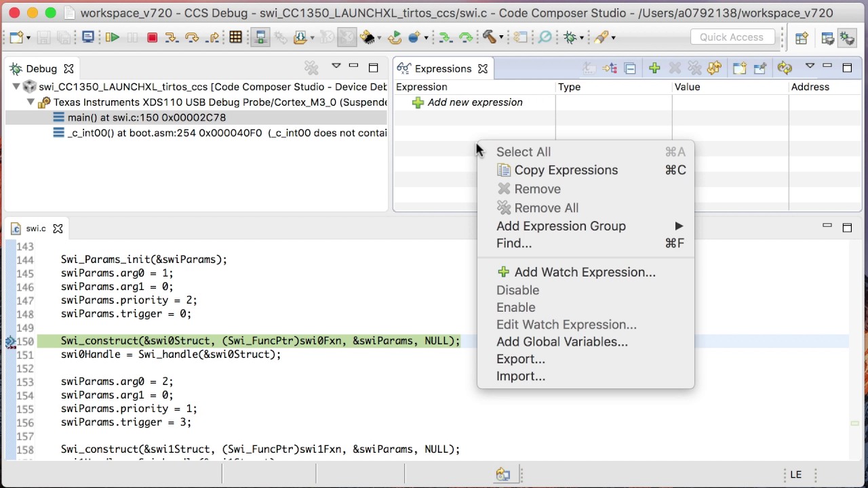
Task: Click green plus in Expressions toolbar
Action: 654,68
